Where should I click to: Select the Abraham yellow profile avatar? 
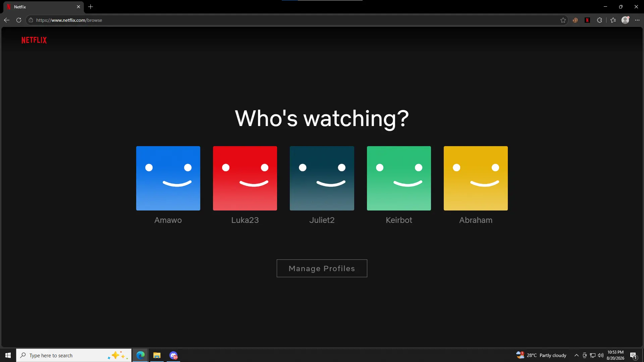pos(476,178)
